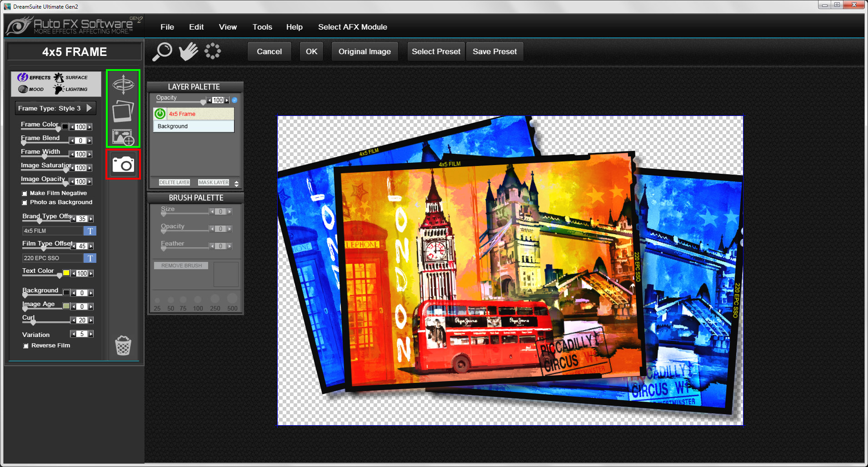Toggle the 4x5 Frame layer power button

[160, 114]
